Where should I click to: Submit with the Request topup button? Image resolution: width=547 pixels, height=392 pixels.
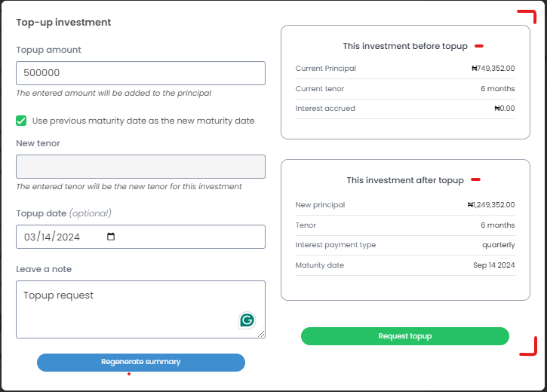tap(405, 336)
